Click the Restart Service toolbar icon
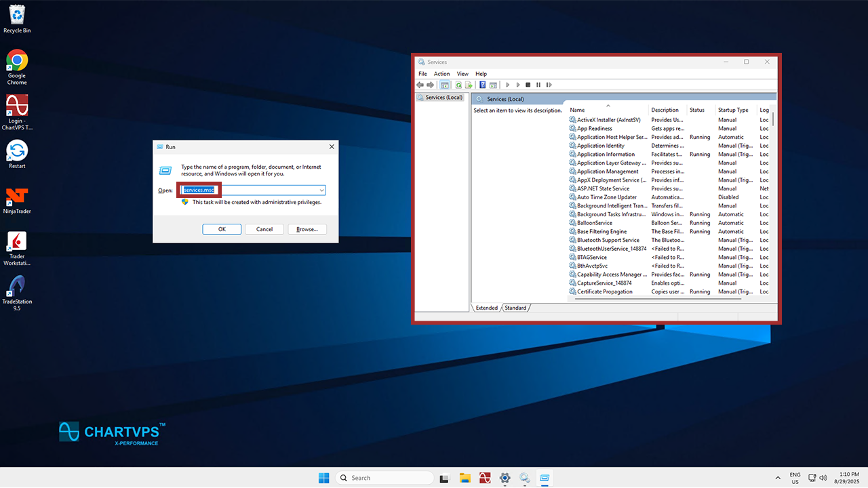This screenshot has width=868, height=488. [x=548, y=85]
